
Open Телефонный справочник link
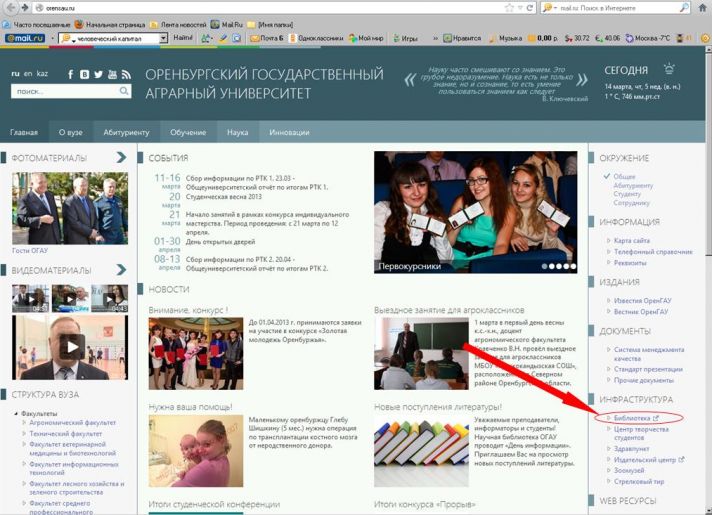653,252
